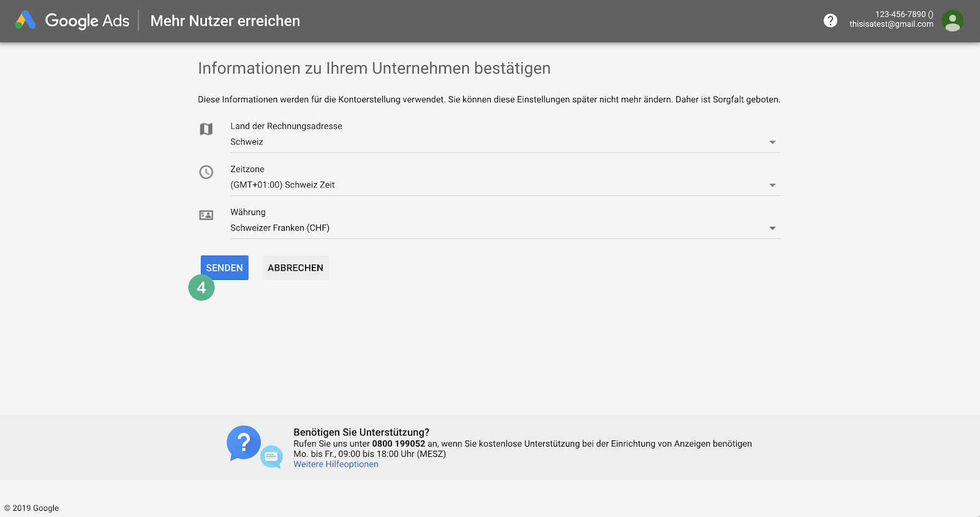The image size is (980, 517).
Task: Click the user profile avatar
Action: pos(952,21)
